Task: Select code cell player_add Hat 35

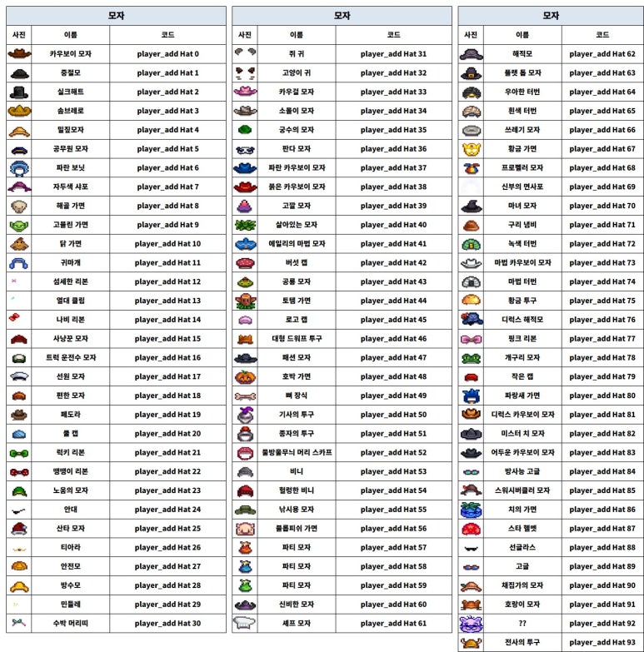Action: [393, 130]
